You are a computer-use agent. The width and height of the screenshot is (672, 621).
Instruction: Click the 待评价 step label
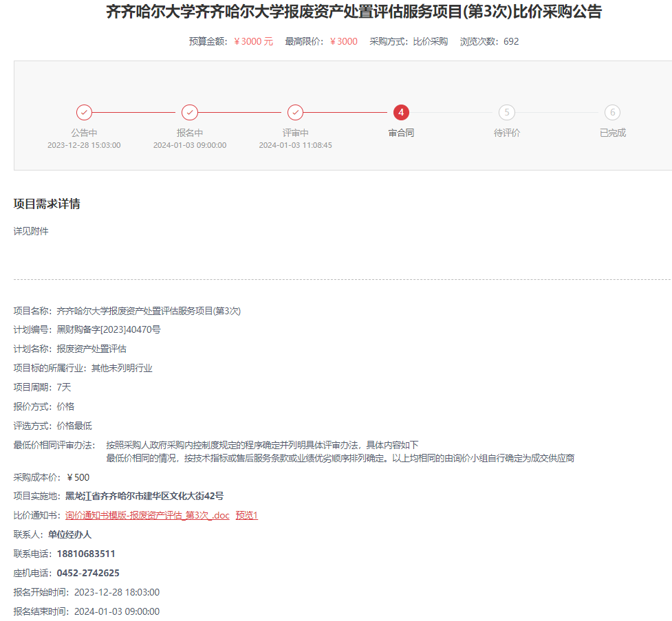[x=507, y=133]
